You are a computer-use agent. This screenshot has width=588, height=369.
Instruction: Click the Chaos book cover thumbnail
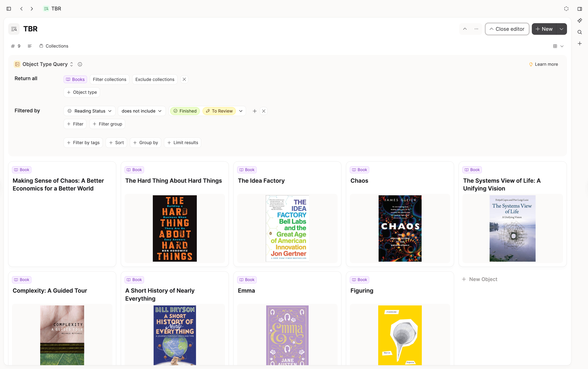(400, 228)
